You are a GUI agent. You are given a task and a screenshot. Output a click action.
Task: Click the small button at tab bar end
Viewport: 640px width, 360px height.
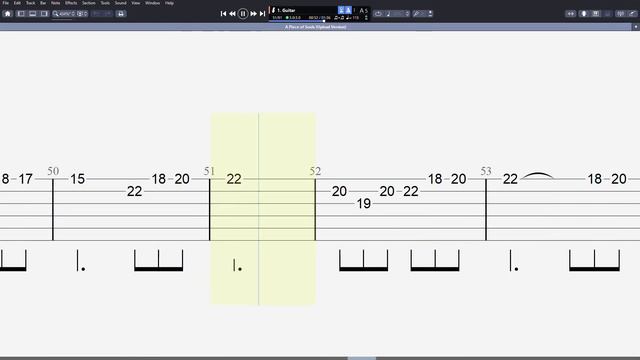[636, 27]
